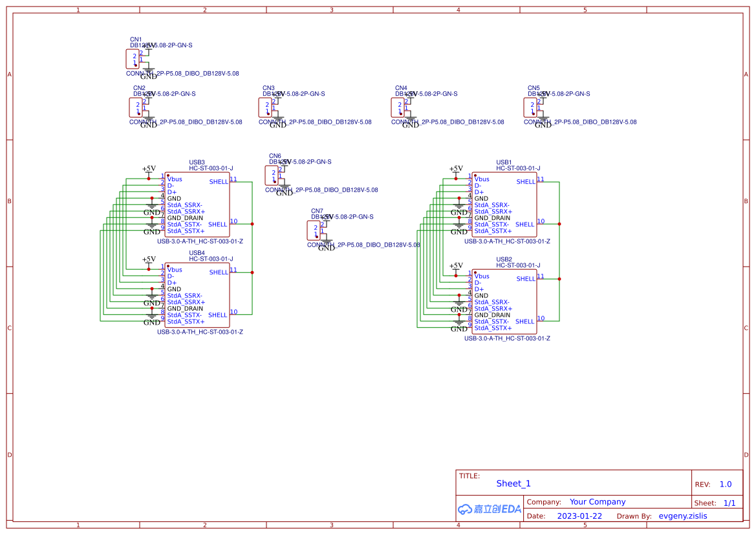The width and height of the screenshot is (756, 535).
Task: Click the REV: field label
Action: pos(702,485)
